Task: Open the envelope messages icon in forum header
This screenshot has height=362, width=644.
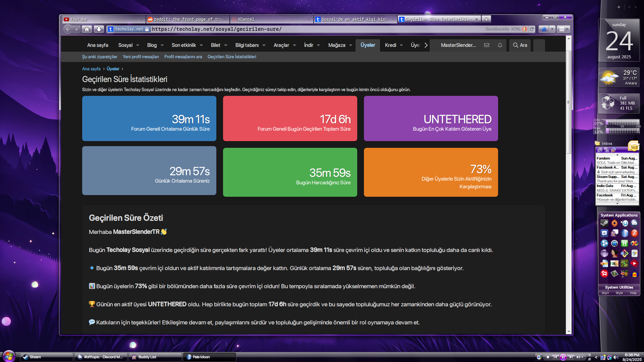Action: click(x=486, y=45)
